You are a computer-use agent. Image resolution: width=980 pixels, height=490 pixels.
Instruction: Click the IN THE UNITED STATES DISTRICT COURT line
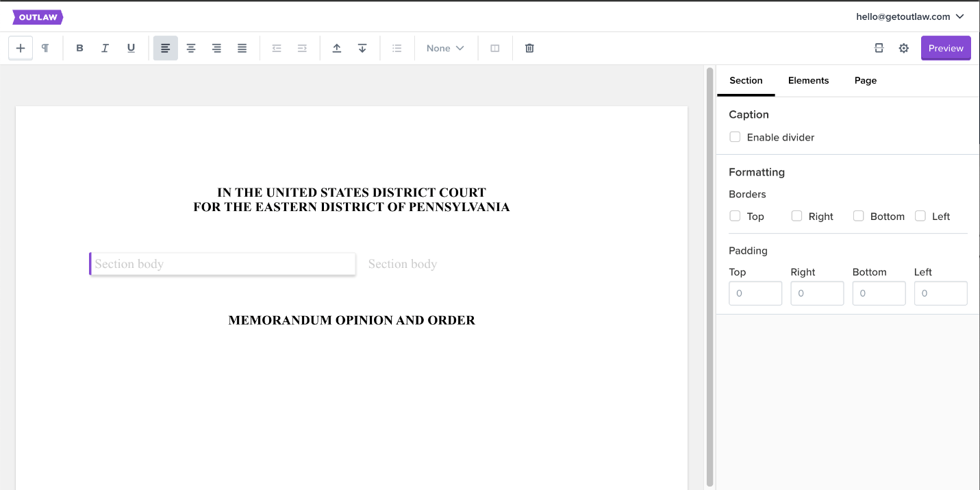pos(351,193)
